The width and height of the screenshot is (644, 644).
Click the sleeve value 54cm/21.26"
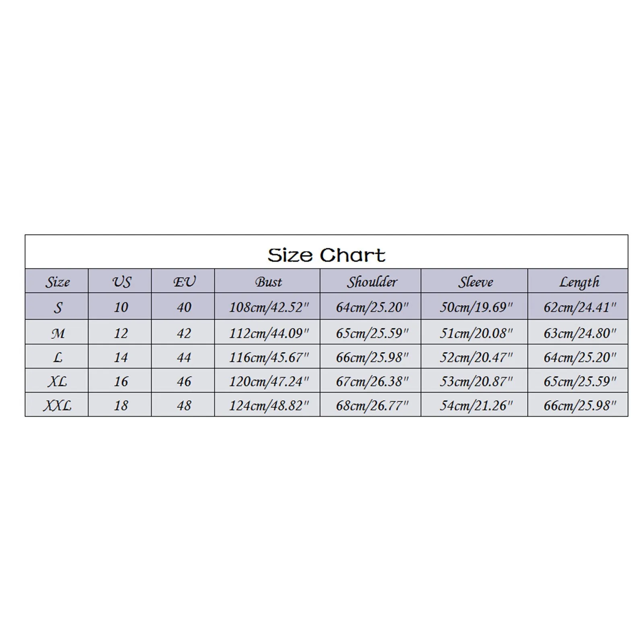point(476,405)
